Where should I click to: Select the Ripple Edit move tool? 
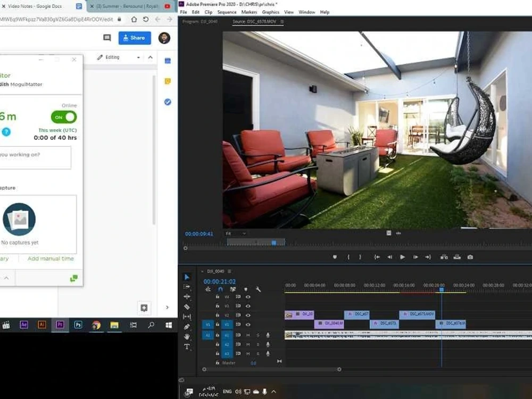click(x=187, y=296)
